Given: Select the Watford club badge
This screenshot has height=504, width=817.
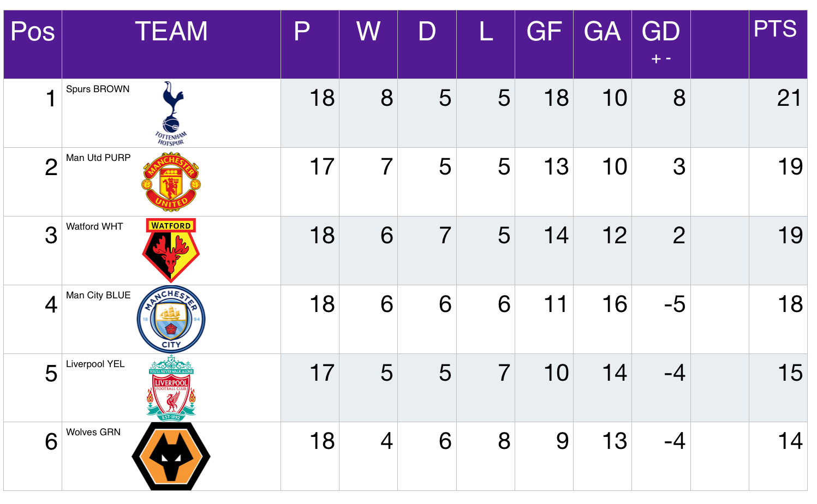Looking at the screenshot, I should 171,250.
